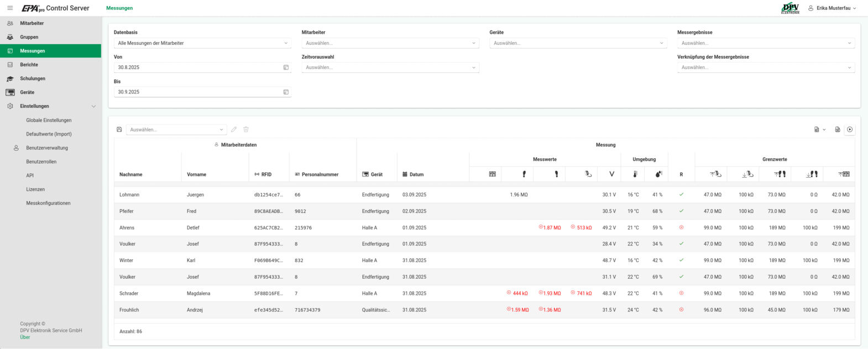Open the Messergebnisse filter dropdown

(766, 43)
